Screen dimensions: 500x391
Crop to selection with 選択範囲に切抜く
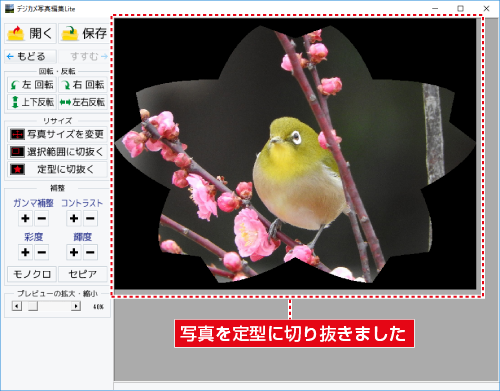coord(57,152)
